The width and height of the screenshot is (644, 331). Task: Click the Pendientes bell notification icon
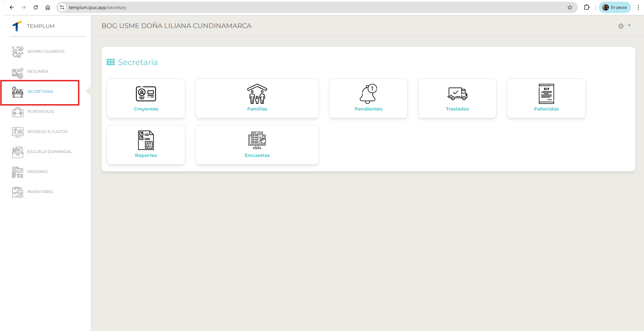click(x=368, y=94)
